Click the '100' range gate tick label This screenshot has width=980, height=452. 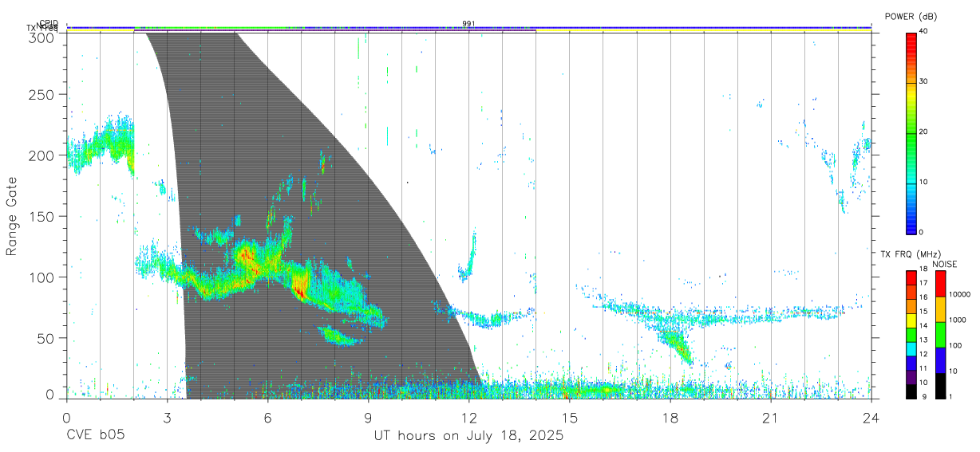point(43,277)
